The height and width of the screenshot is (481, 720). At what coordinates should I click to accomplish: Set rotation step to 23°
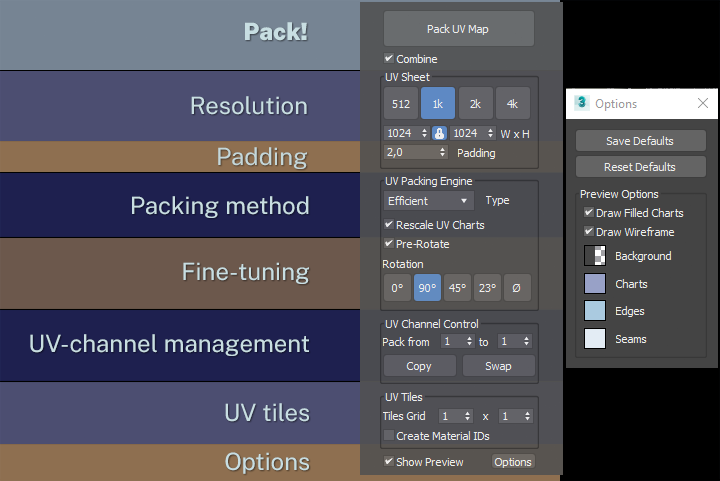[x=487, y=288]
